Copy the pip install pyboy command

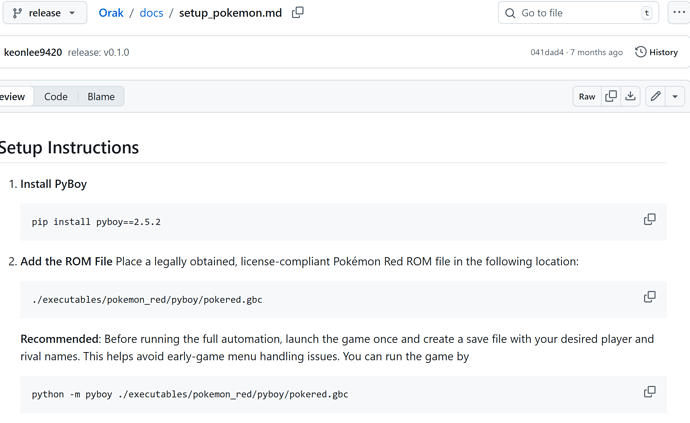[649, 220]
